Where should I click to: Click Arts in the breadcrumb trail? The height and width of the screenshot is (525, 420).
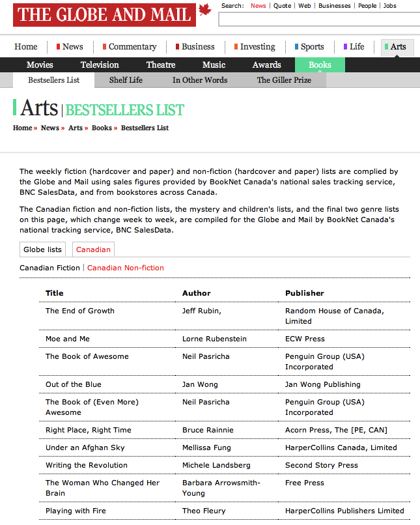click(x=76, y=128)
